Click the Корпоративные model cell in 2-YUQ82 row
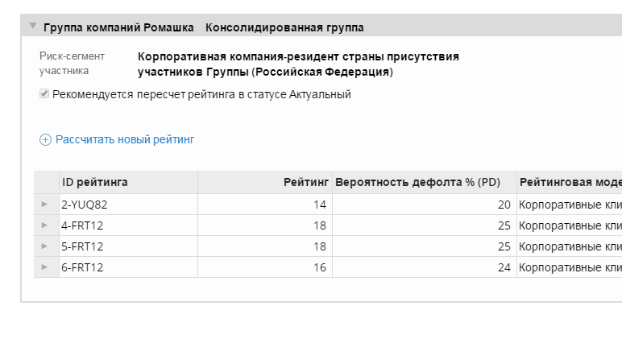Screen dimensions: 622x364 570,205
